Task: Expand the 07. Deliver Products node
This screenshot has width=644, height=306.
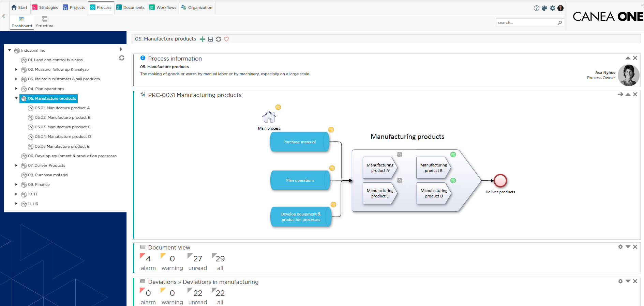Action: 16,165
